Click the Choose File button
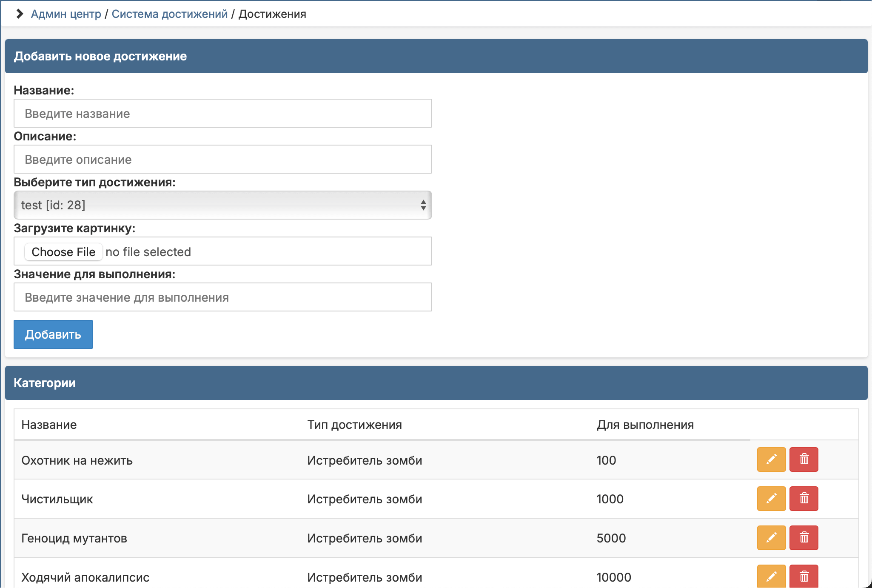Viewport: 872px width, 588px height. [x=63, y=252]
